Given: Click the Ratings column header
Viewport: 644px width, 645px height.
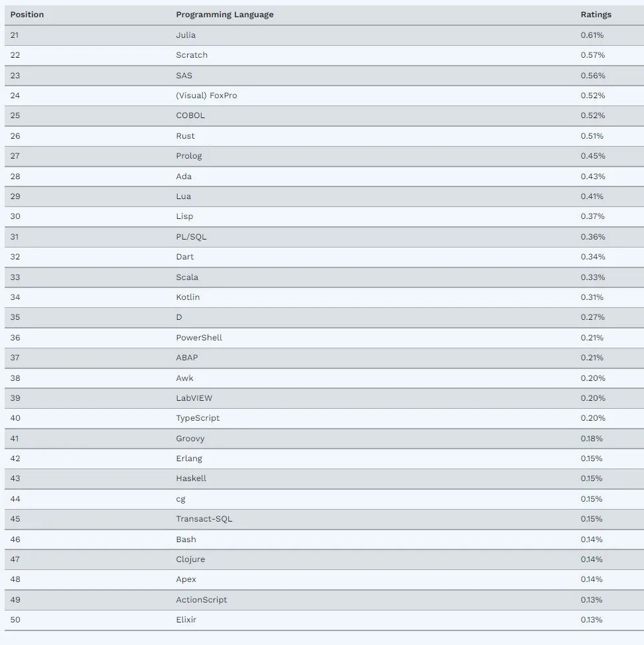Looking at the screenshot, I should [x=596, y=15].
